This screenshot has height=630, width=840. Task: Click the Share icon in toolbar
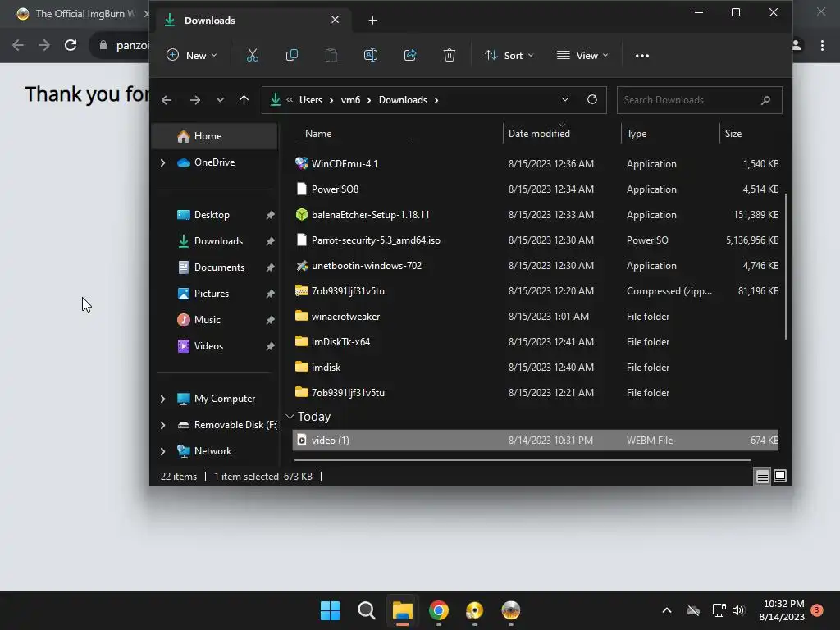(x=410, y=55)
